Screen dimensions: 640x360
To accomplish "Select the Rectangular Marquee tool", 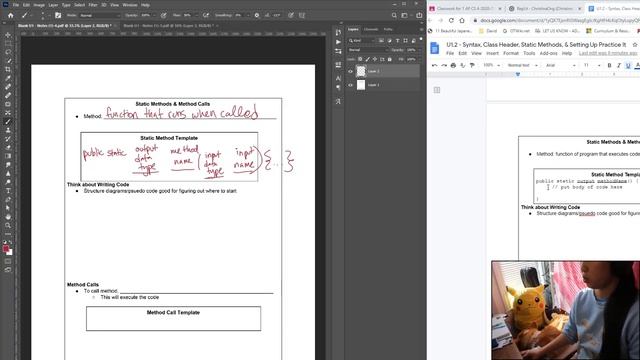I will 8,43.
